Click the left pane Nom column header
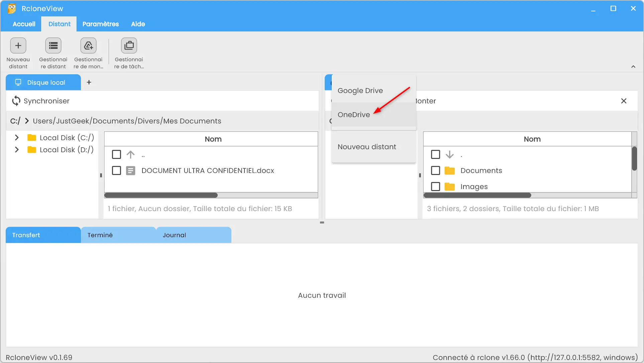The height and width of the screenshot is (363, 644). pyautogui.click(x=211, y=139)
